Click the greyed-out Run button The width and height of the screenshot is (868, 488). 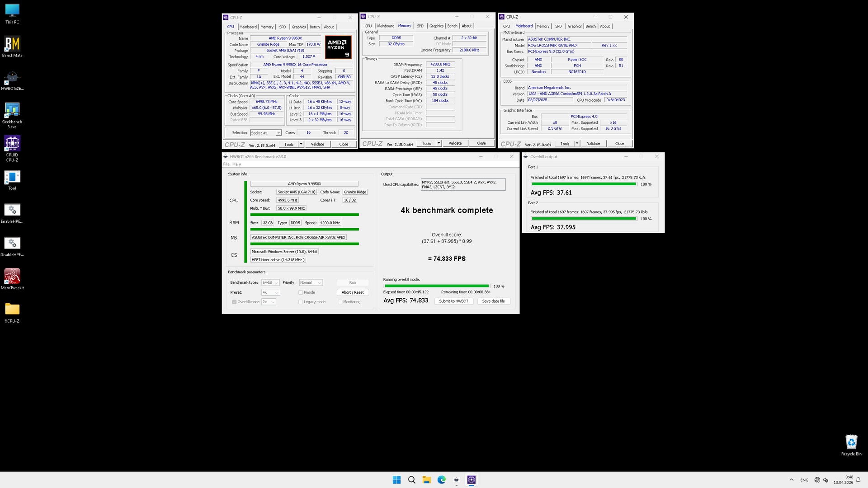click(x=353, y=282)
